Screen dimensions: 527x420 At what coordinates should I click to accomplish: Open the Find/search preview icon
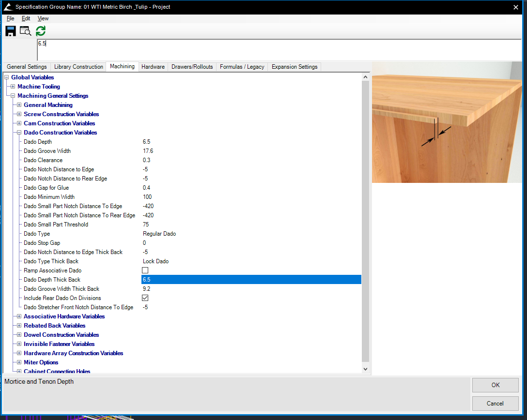point(26,31)
